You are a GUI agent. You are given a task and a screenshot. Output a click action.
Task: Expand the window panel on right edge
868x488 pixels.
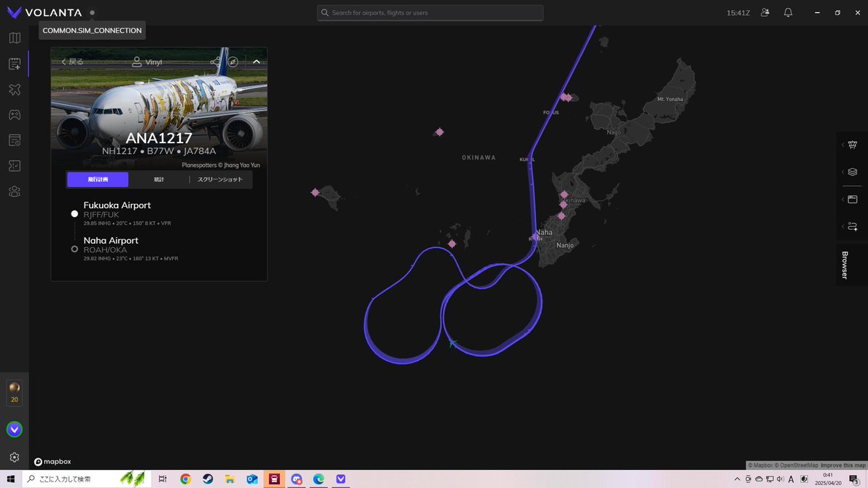tap(852, 200)
